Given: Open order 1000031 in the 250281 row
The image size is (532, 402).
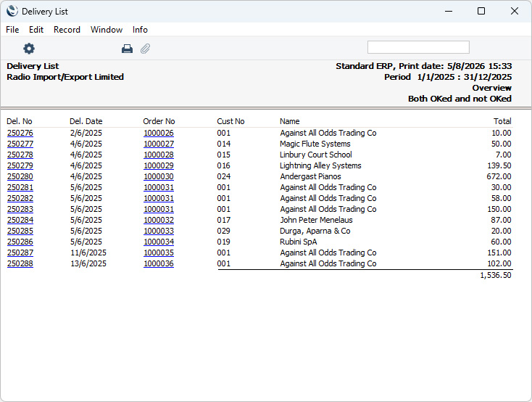Looking at the screenshot, I should coord(159,187).
